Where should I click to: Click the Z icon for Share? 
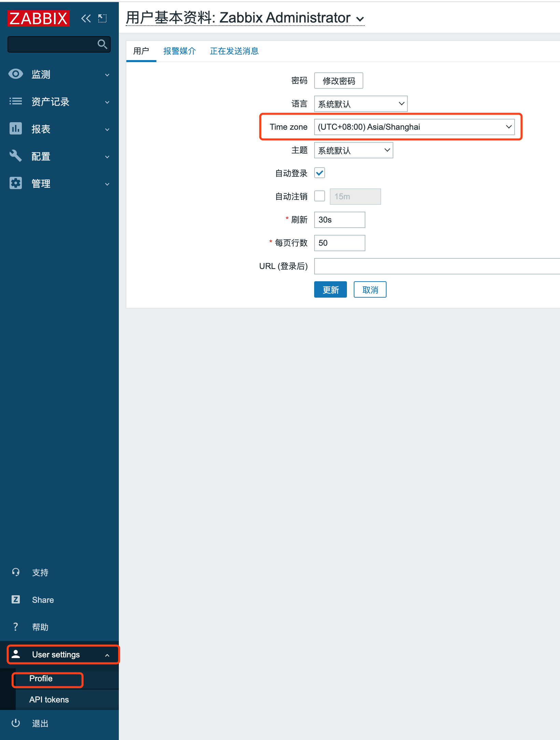click(x=16, y=600)
